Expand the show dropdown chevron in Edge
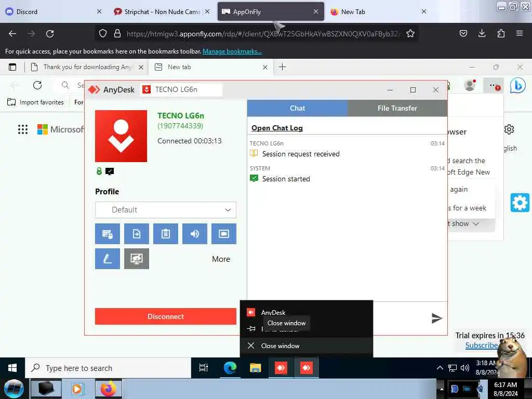Image resolution: width=532 pixels, height=399 pixels. [x=476, y=224]
